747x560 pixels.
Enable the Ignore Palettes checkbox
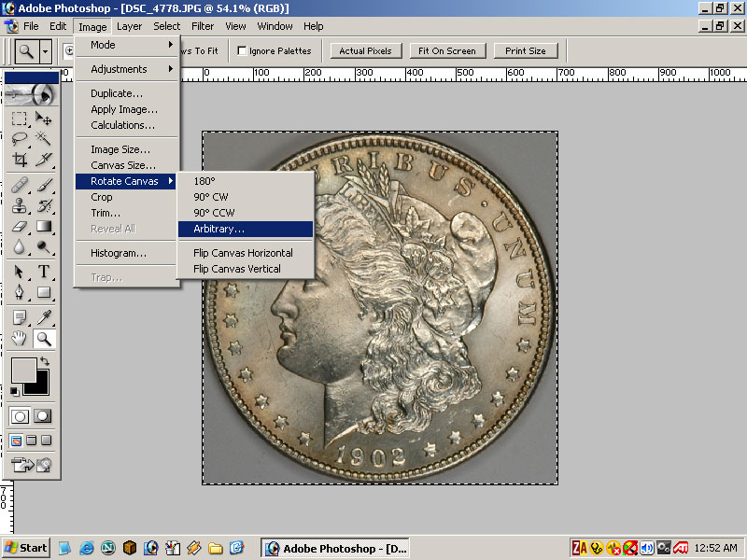pyautogui.click(x=243, y=51)
